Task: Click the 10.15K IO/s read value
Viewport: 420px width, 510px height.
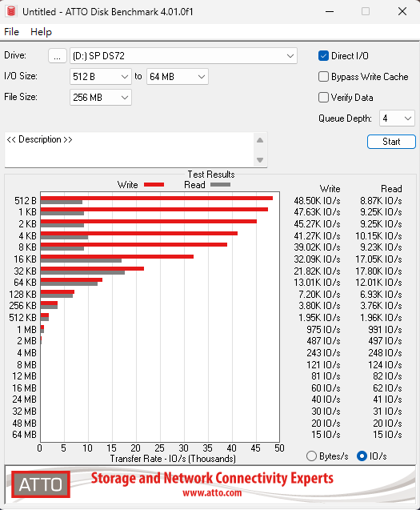Action: 378,236
